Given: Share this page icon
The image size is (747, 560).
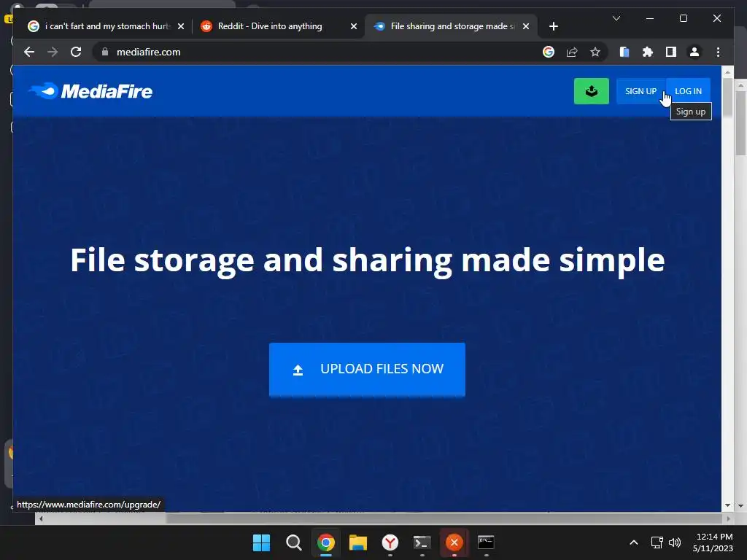Looking at the screenshot, I should point(572,52).
